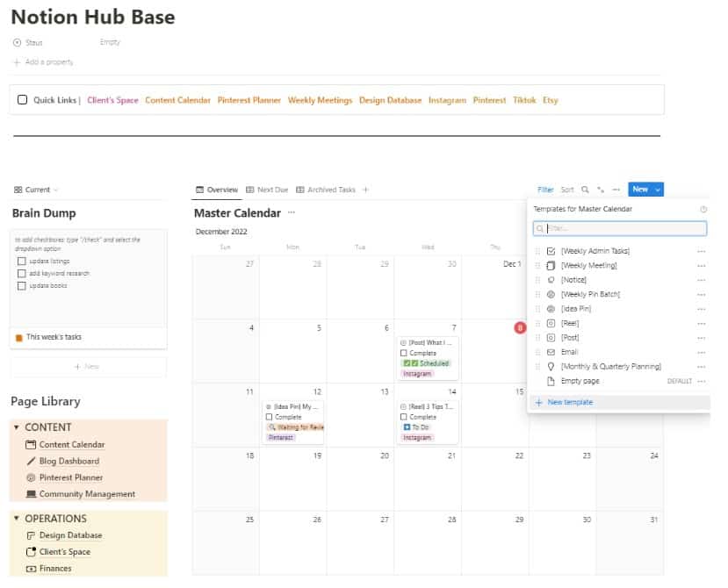Collapse the CONTENT toggle section
The image size is (728, 588).
point(17,427)
